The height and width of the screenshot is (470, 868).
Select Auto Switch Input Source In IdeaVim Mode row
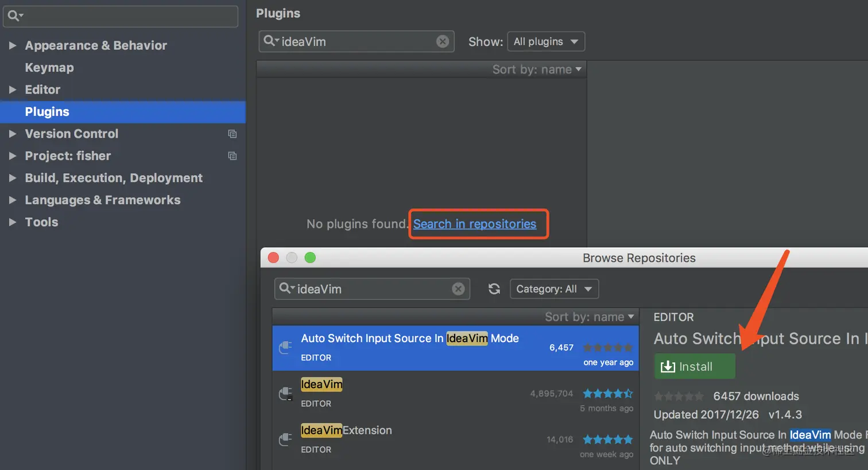455,348
